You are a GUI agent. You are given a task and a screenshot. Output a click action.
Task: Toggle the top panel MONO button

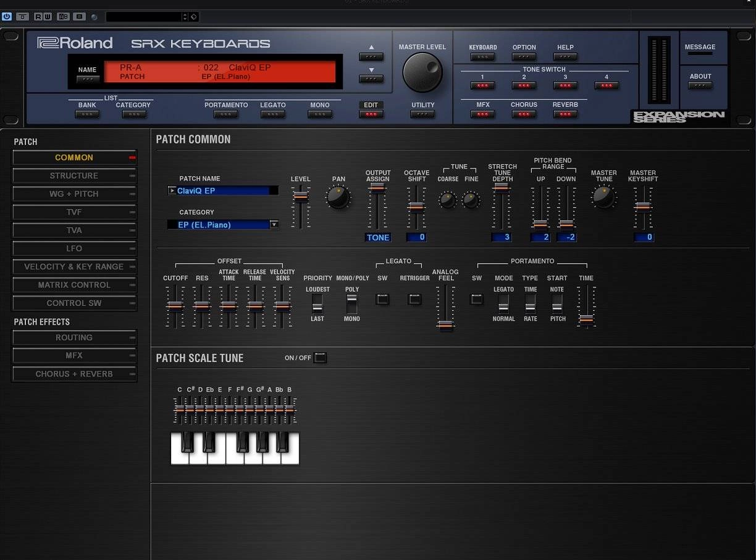[x=320, y=114]
